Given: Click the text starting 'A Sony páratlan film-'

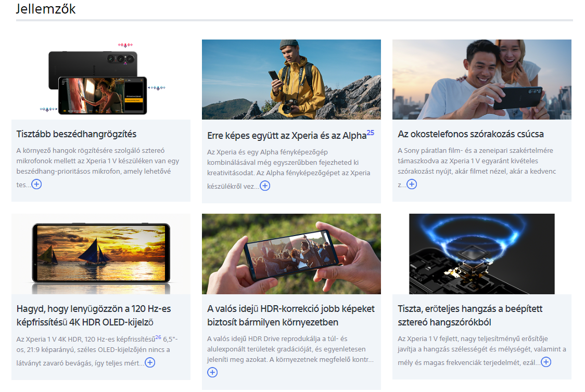Looking at the screenshot, I should (477, 167).
